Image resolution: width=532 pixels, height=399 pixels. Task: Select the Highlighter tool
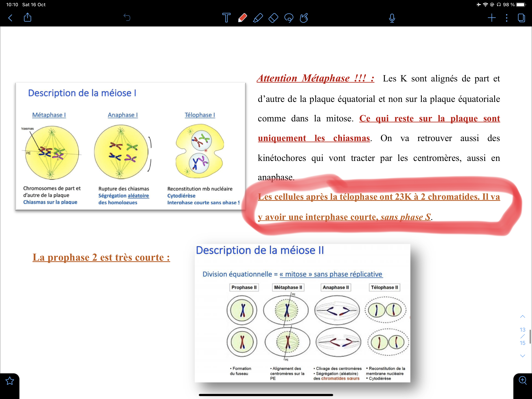click(x=258, y=18)
